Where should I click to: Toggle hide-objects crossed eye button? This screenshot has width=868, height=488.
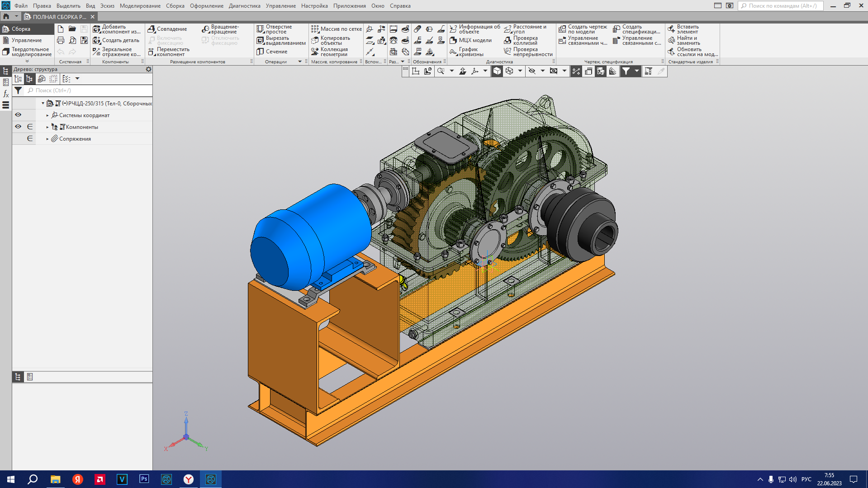click(532, 71)
